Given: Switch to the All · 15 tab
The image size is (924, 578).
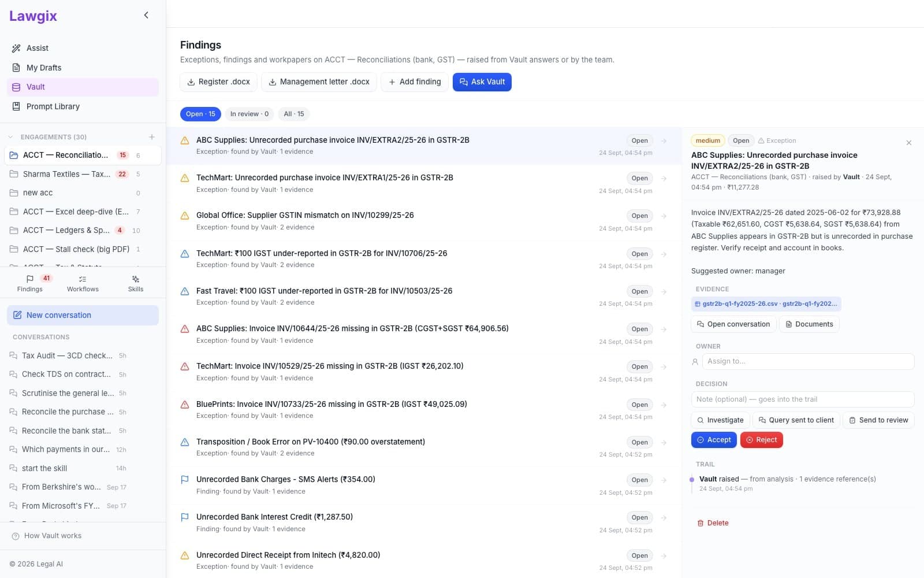Looking at the screenshot, I should point(294,114).
